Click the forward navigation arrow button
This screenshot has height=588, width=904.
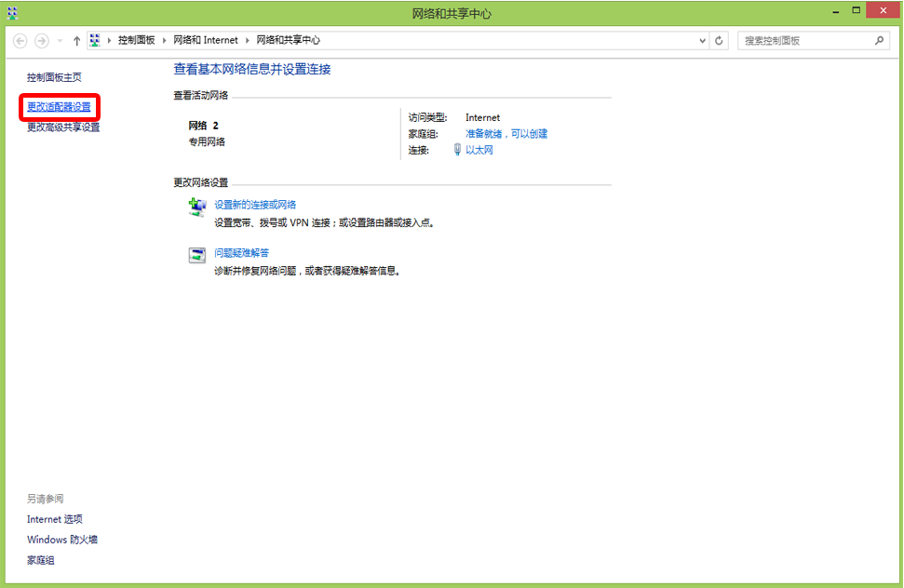pyautogui.click(x=41, y=41)
